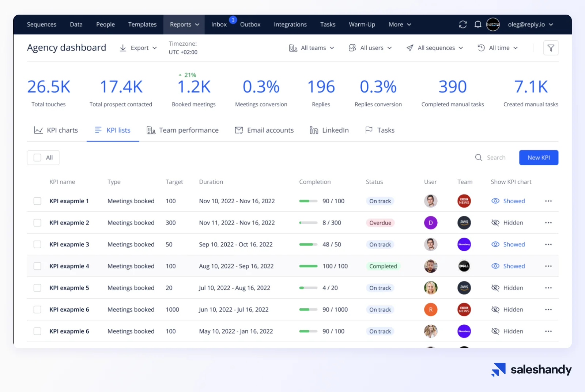Click the search magnifier icon

479,158
